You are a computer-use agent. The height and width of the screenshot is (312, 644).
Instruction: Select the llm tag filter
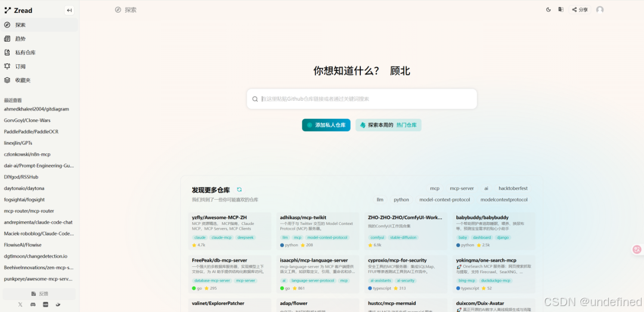coord(380,200)
